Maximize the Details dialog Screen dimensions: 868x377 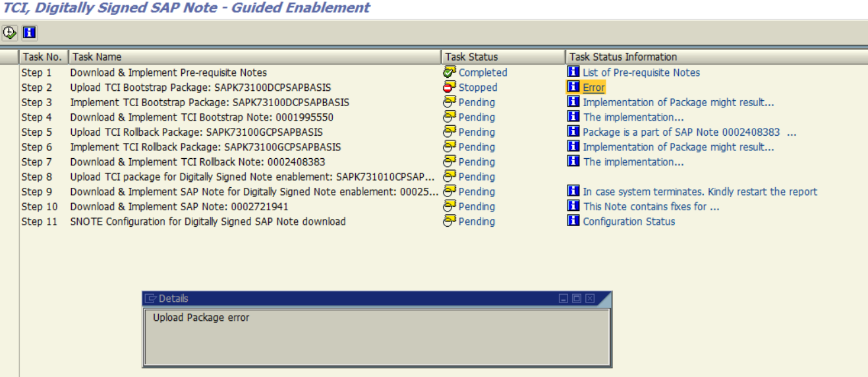tap(577, 299)
